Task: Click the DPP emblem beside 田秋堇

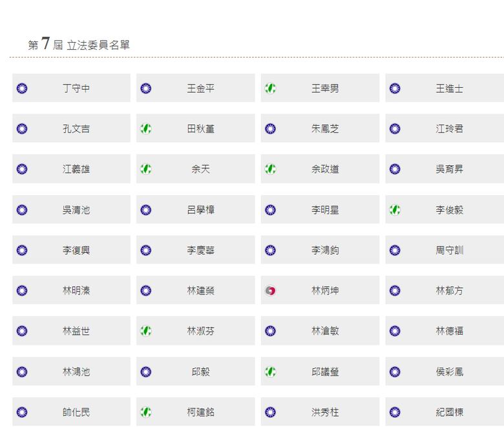Action: [x=146, y=129]
